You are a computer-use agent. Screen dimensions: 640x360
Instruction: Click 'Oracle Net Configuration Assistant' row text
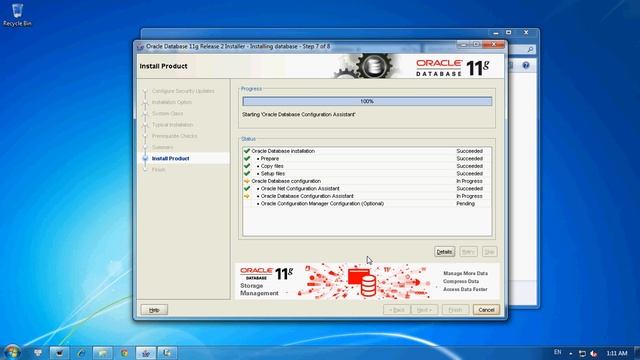[x=300, y=189]
